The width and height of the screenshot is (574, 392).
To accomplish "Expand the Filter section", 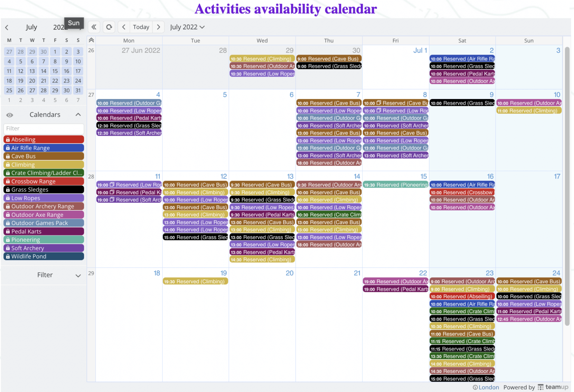I will (x=78, y=275).
